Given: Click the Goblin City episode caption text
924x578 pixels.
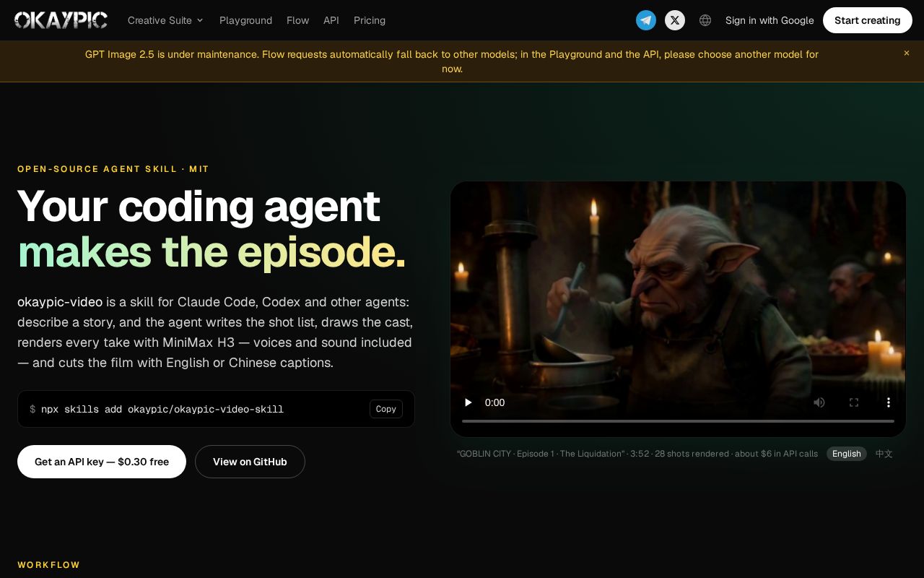Looking at the screenshot, I should click(x=637, y=454).
